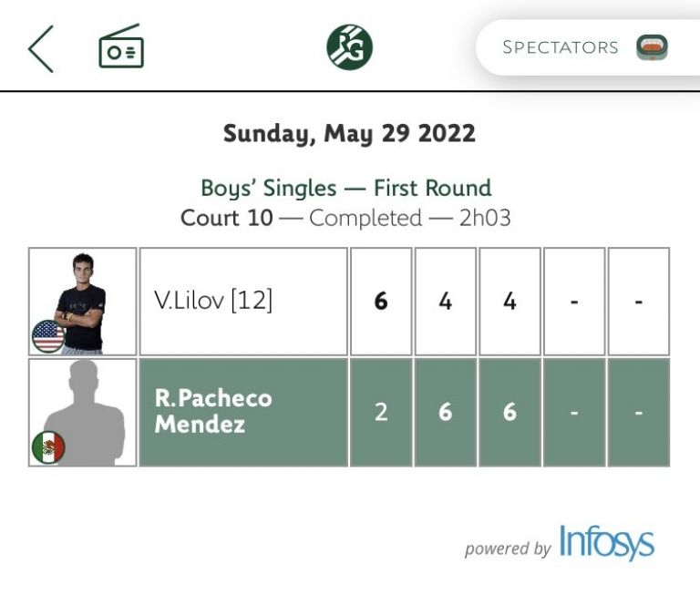The width and height of the screenshot is (700, 605).
Task: Click the Infosys logo link
Action: [x=607, y=542]
